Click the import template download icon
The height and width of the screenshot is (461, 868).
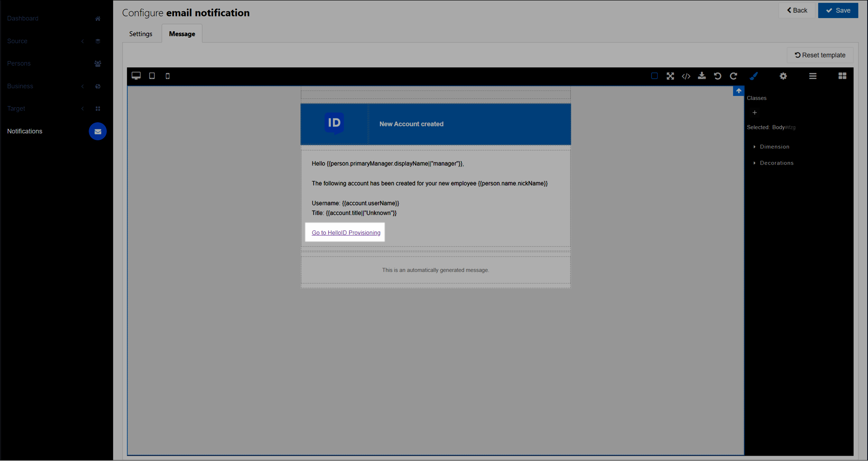click(702, 76)
